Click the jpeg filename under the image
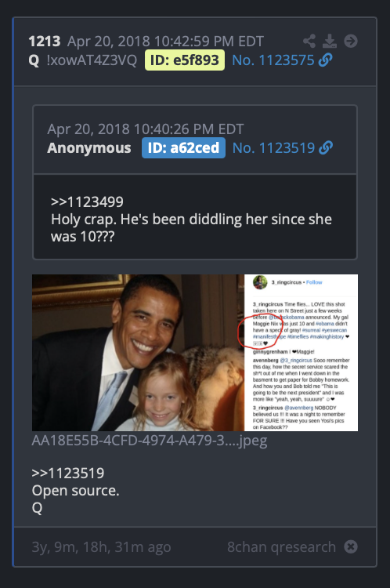 coord(150,441)
